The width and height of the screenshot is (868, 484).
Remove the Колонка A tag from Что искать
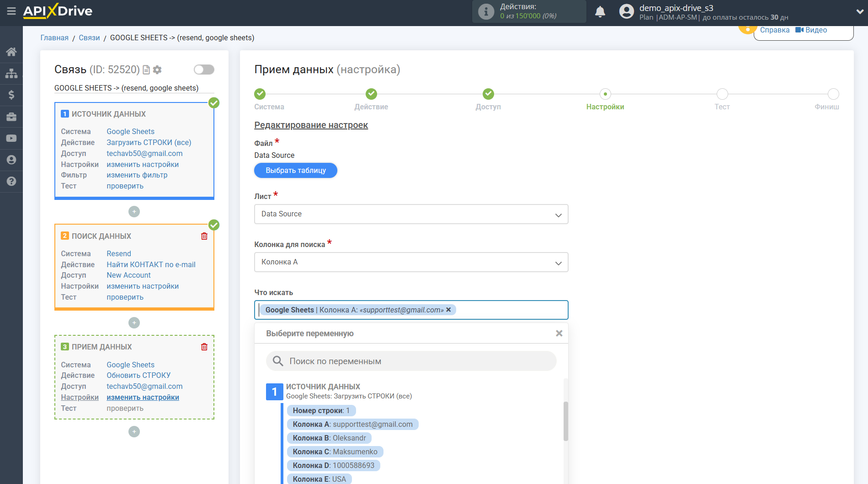click(448, 310)
